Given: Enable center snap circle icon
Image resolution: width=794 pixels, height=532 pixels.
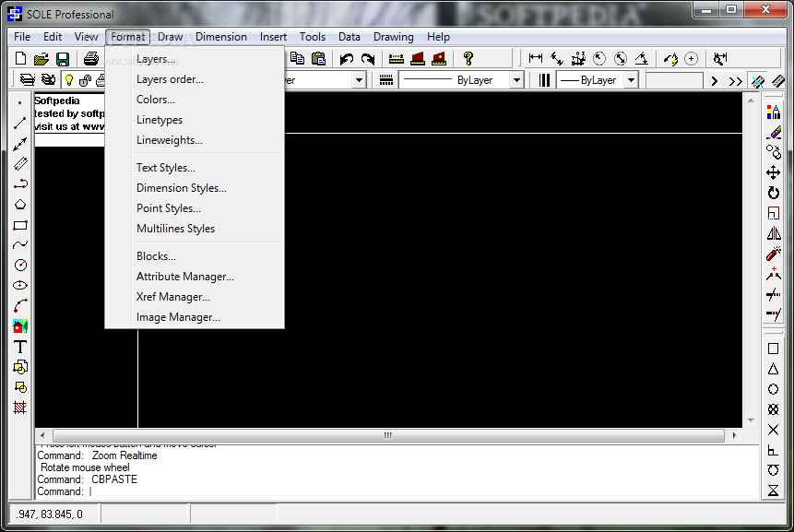Looking at the screenshot, I should coord(773,389).
